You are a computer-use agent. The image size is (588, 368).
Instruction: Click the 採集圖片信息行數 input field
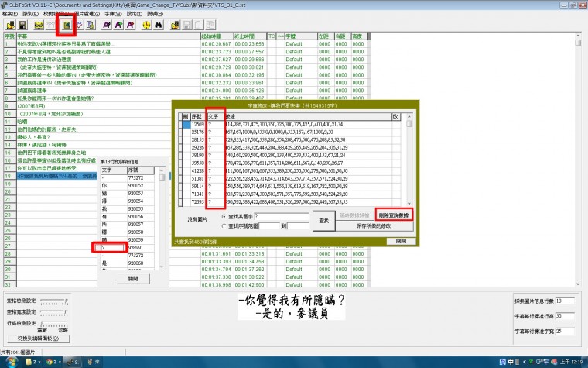coord(565,301)
